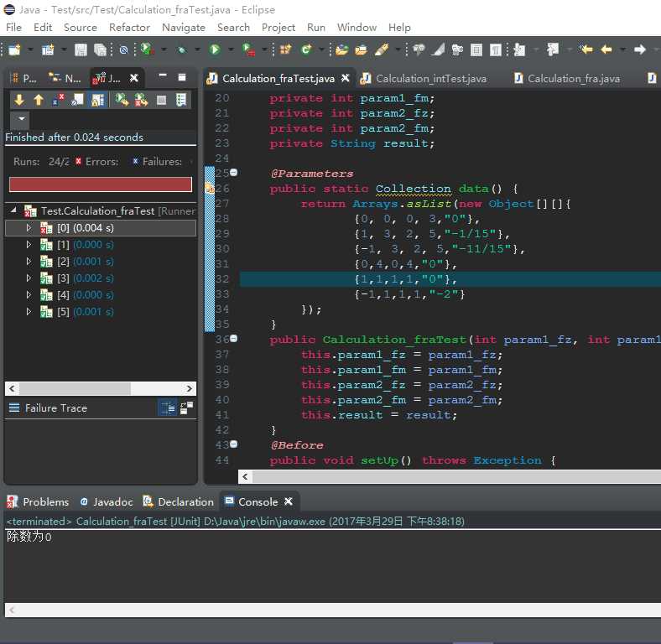Toggle Show Failures Only in JUnit view
This screenshot has width=661, height=644.
tap(58, 100)
